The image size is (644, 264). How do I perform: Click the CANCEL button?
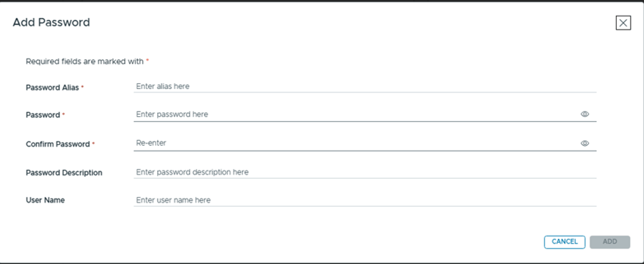pyautogui.click(x=565, y=242)
